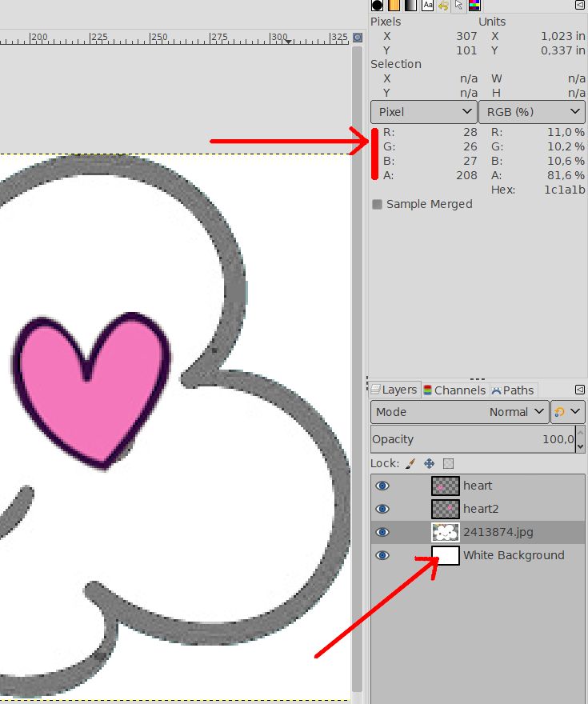
Task: Select the Pointer information dock tab
Action: (458, 5)
